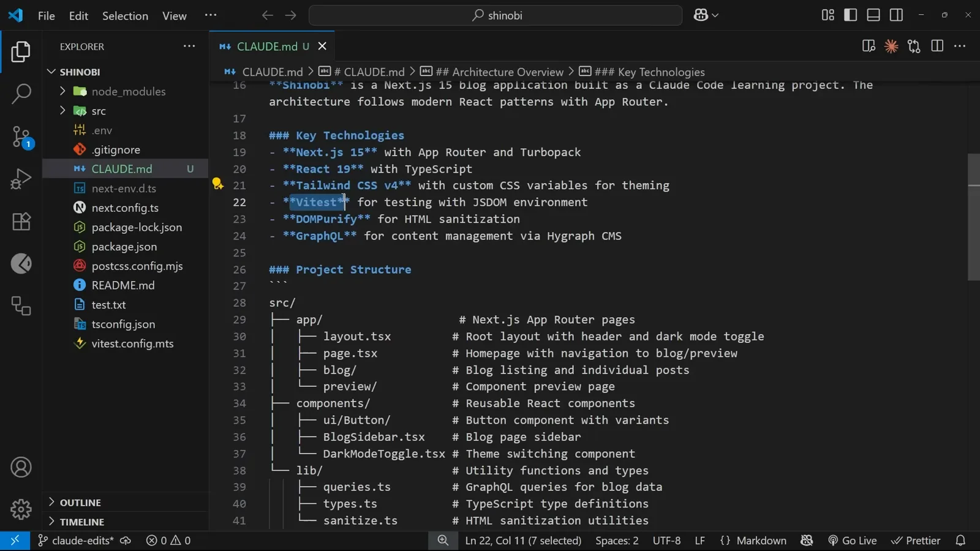Click the Copilot status icon in status bar

click(807, 541)
